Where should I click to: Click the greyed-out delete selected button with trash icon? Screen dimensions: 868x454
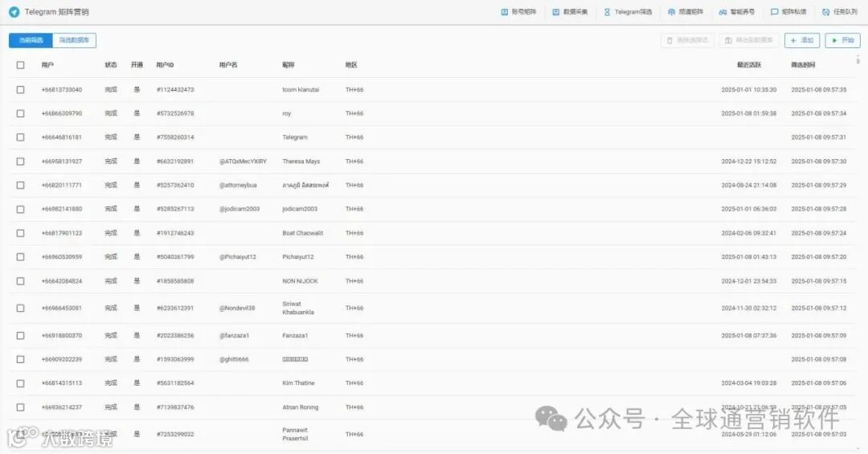click(687, 40)
